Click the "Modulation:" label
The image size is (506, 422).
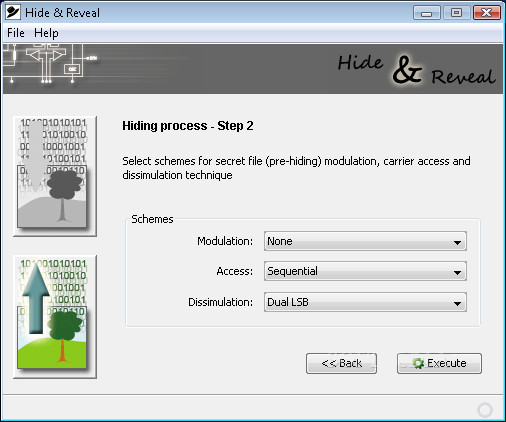(x=225, y=241)
